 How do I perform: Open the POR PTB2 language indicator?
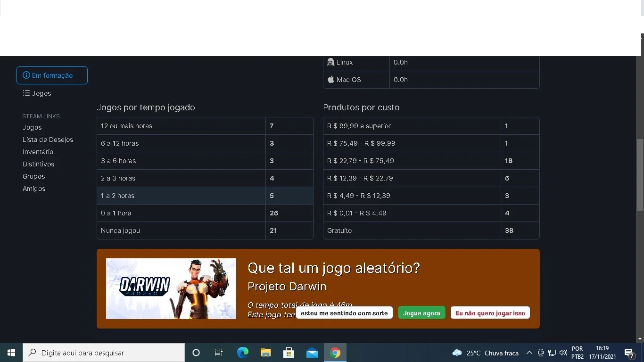pos(578,353)
